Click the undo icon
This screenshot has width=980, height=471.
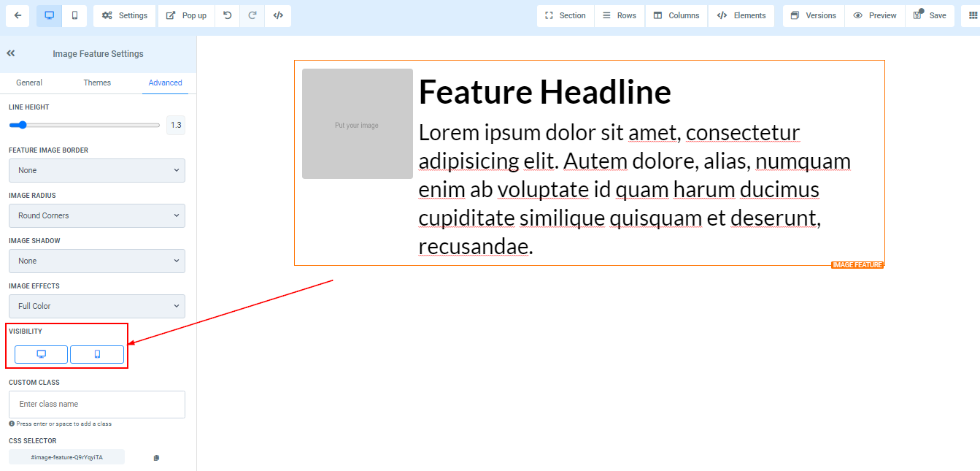(x=228, y=15)
